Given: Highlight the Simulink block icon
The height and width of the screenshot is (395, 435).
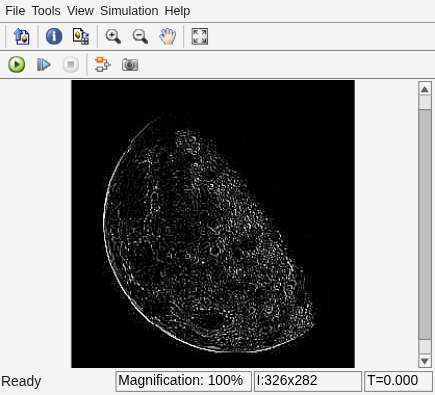Looking at the screenshot, I should pos(103,64).
